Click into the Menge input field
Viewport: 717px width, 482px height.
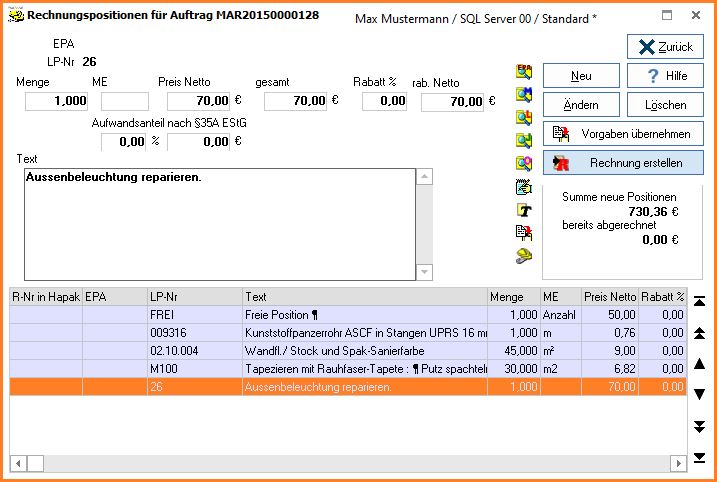pyautogui.click(x=56, y=101)
